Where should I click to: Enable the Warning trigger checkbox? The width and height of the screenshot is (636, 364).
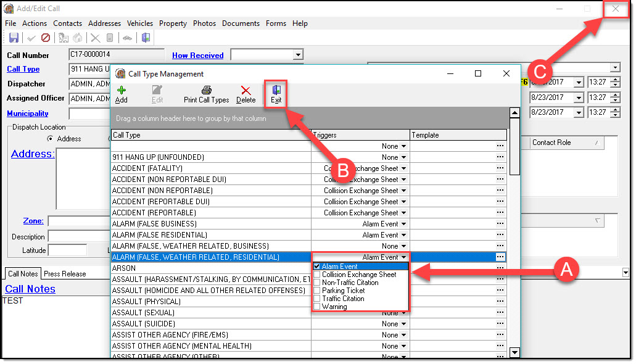coord(317,307)
